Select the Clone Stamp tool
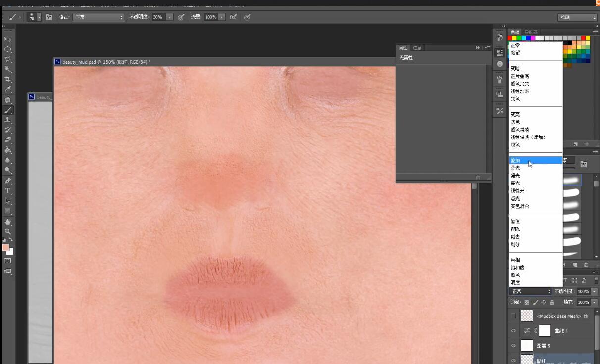The image size is (600, 364). click(8, 120)
